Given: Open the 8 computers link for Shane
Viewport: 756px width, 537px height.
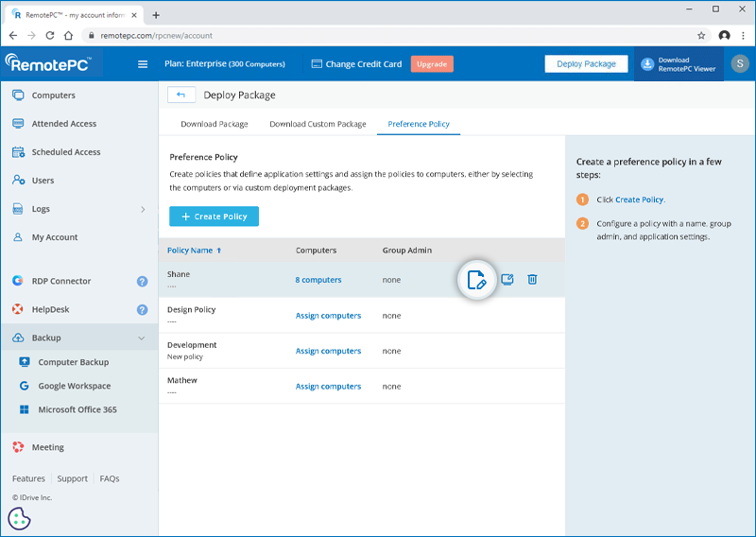Looking at the screenshot, I should (318, 280).
